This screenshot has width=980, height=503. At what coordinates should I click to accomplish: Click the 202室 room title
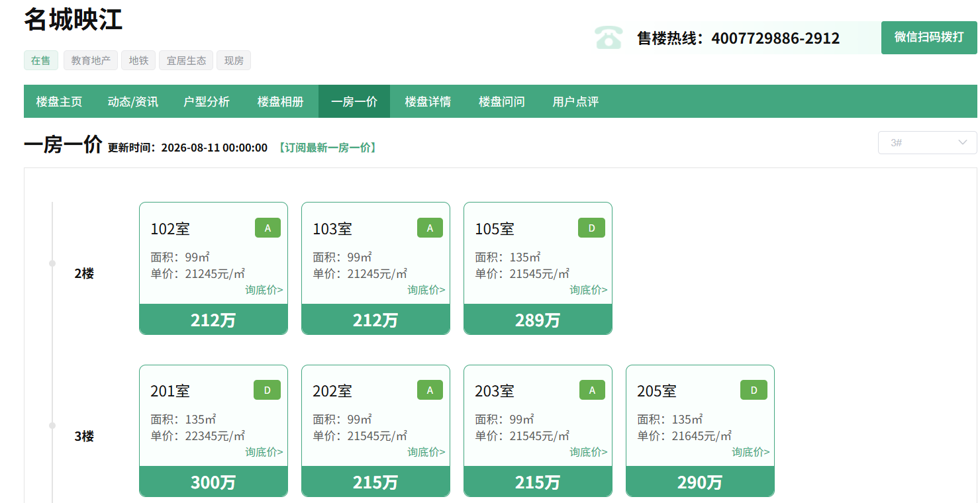[x=332, y=391]
